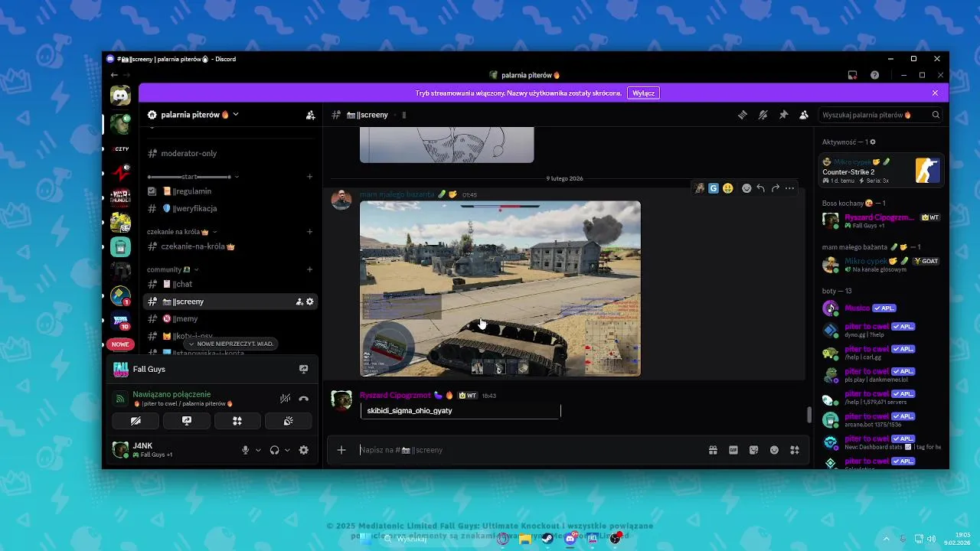Open the soundboard button

[x=288, y=421]
